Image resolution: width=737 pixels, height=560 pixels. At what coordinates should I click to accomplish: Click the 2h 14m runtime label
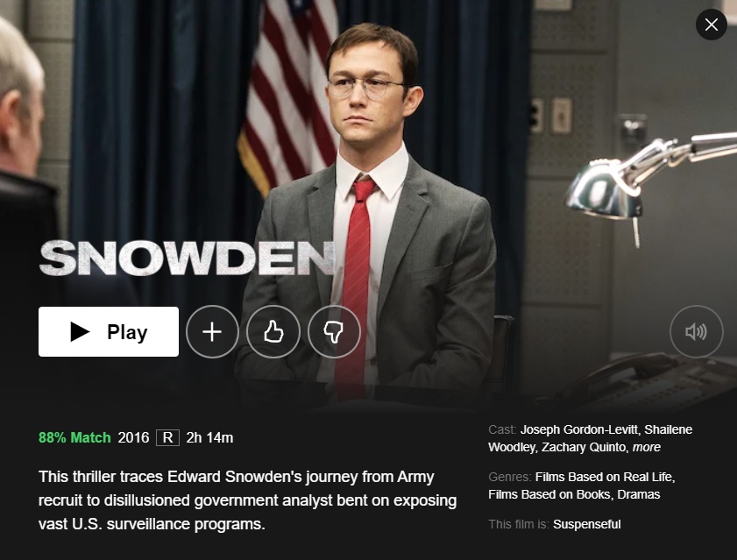[209, 438]
